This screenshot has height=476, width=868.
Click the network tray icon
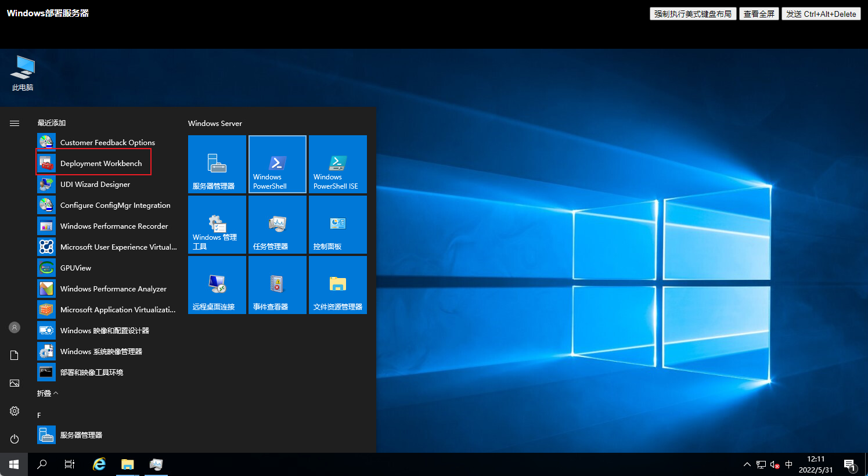pyautogui.click(x=761, y=464)
